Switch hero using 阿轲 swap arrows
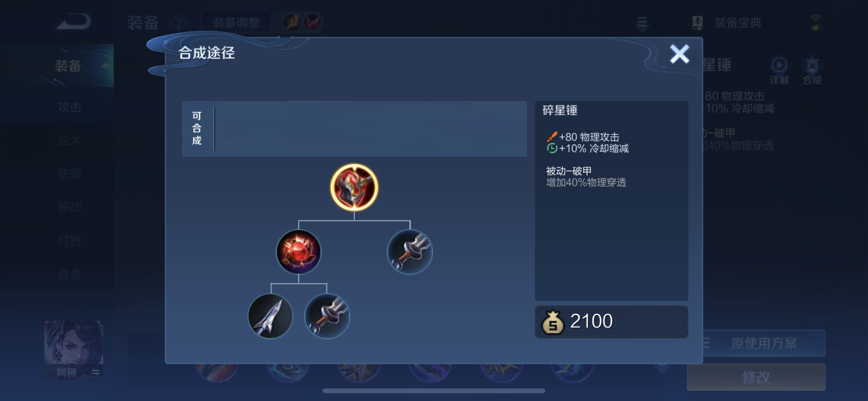The image size is (868, 401). tap(95, 372)
